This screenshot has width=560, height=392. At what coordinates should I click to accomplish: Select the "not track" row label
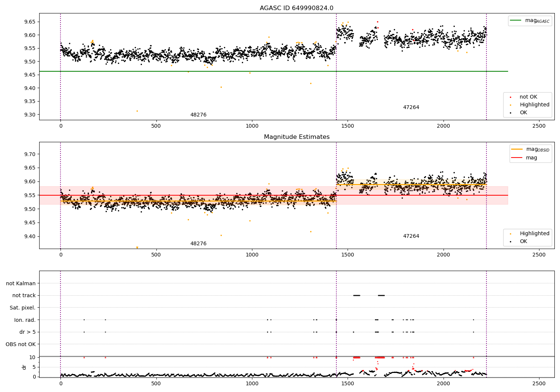click(x=24, y=296)
